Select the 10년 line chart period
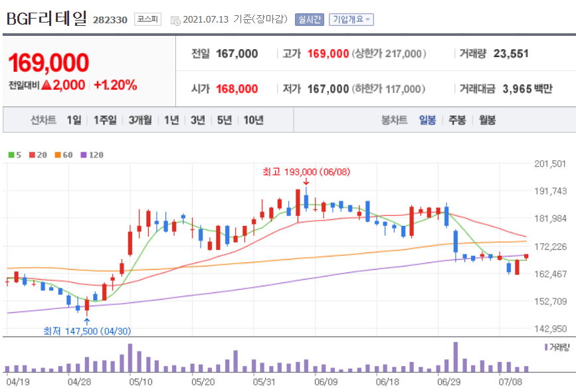This screenshot has height=392, width=576. pos(254,120)
